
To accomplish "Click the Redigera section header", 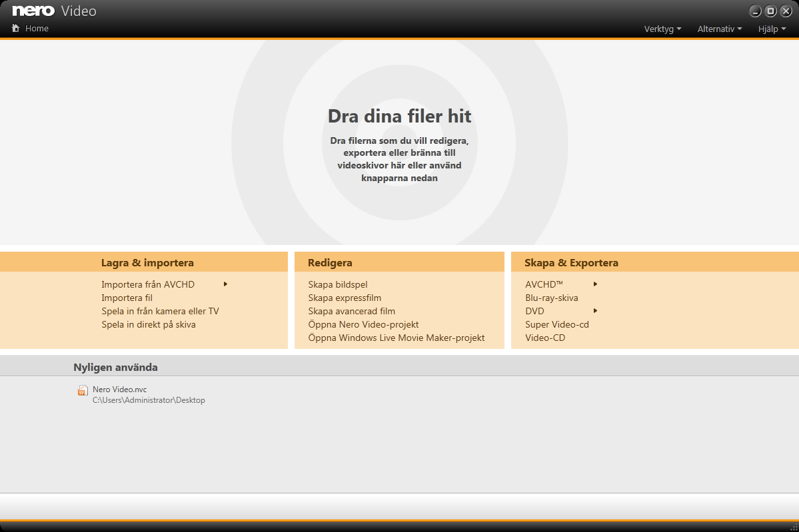I will coord(330,263).
